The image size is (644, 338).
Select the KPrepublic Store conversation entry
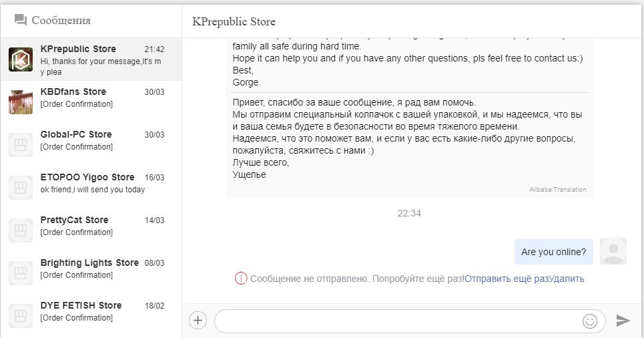[x=91, y=59]
